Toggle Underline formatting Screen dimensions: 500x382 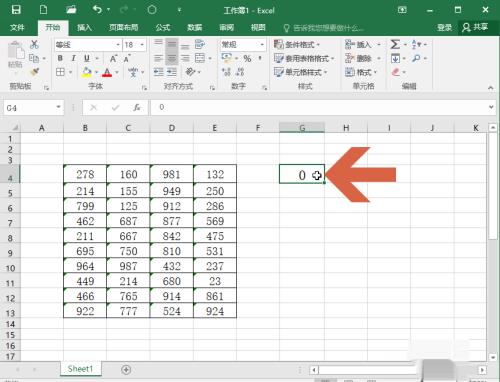click(87, 58)
